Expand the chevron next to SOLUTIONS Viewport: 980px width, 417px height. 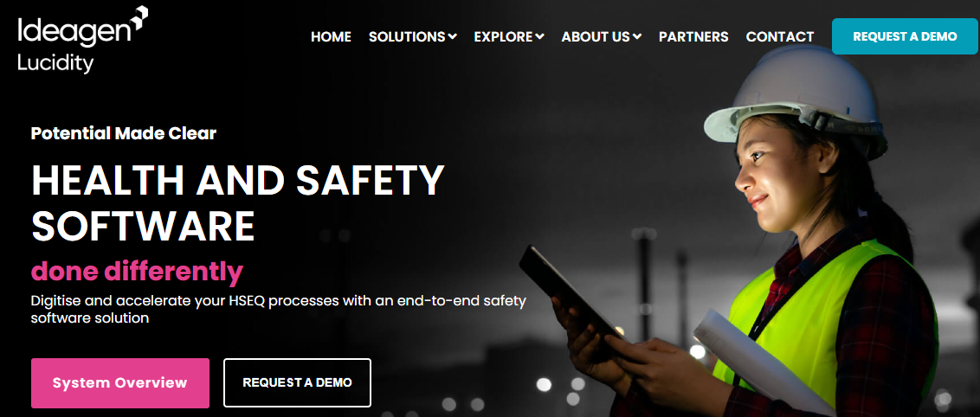tap(452, 37)
